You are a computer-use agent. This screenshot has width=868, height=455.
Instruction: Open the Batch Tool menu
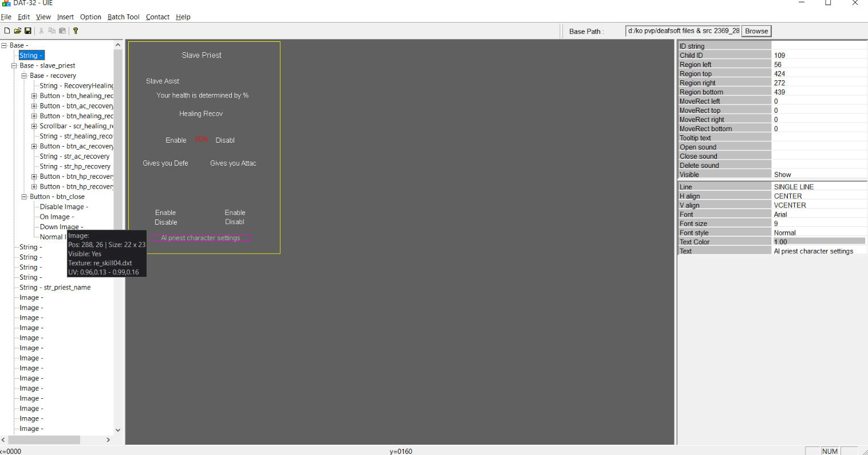(x=124, y=17)
